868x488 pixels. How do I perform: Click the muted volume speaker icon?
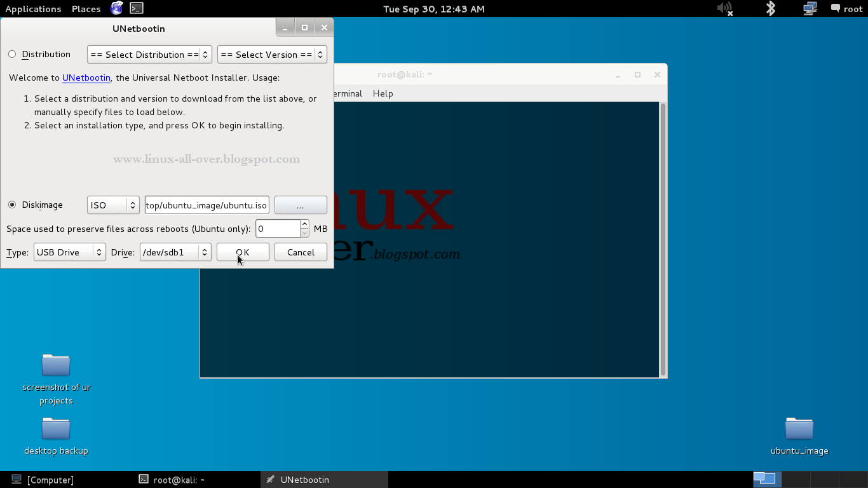[724, 8]
